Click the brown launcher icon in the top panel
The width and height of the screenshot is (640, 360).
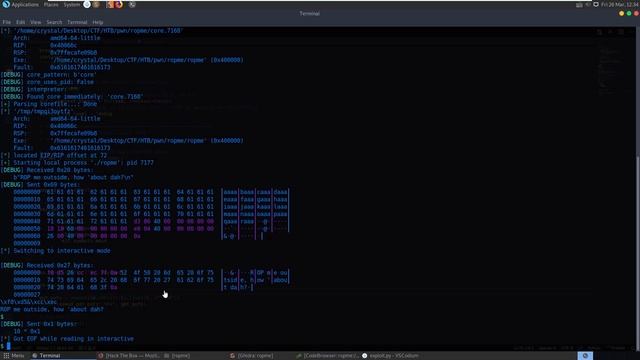tap(96, 4)
